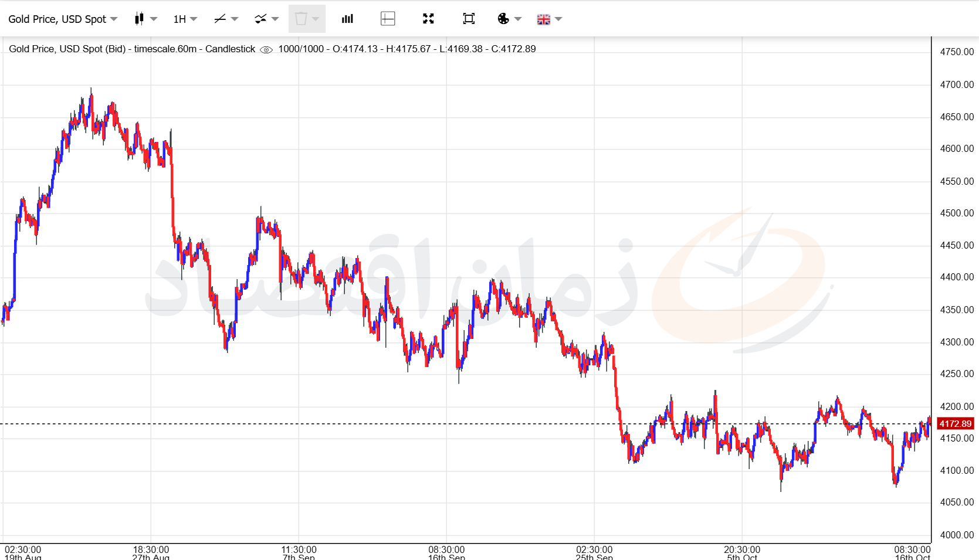Open the UK flag language selector
The width and height of the screenshot is (979, 560).
(x=544, y=19)
